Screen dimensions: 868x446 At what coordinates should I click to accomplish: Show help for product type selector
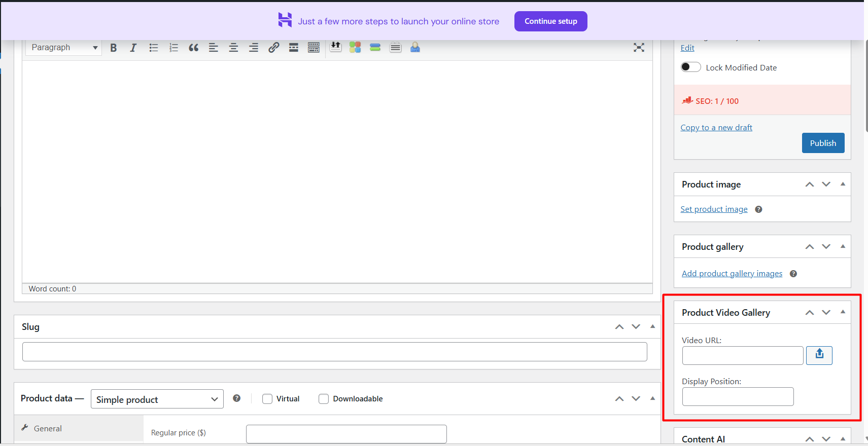pyautogui.click(x=236, y=398)
